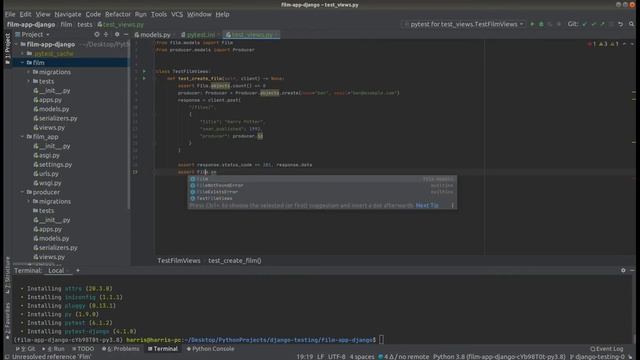Collapse the film-app-django root folder
This screenshot has width=640, height=360.
click(x=16, y=44)
